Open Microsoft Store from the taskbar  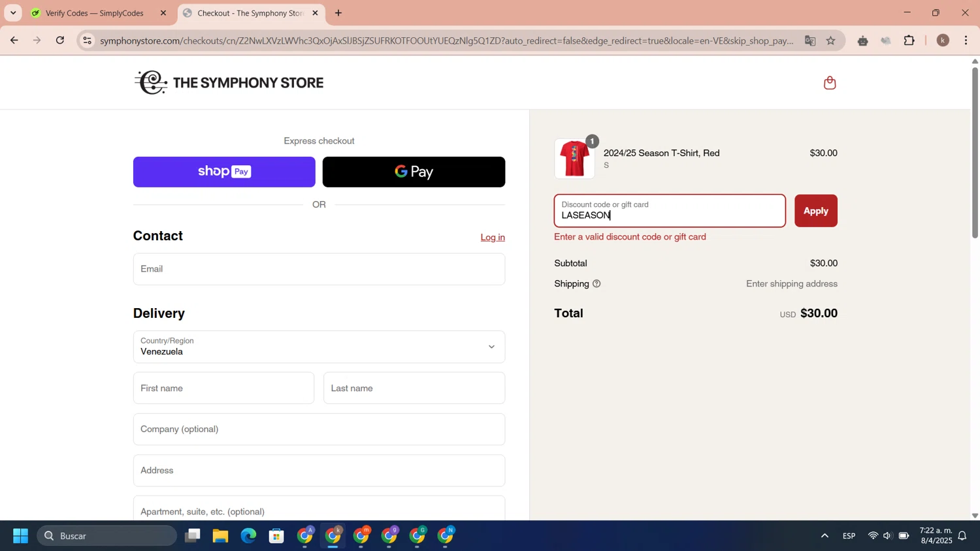(276, 536)
